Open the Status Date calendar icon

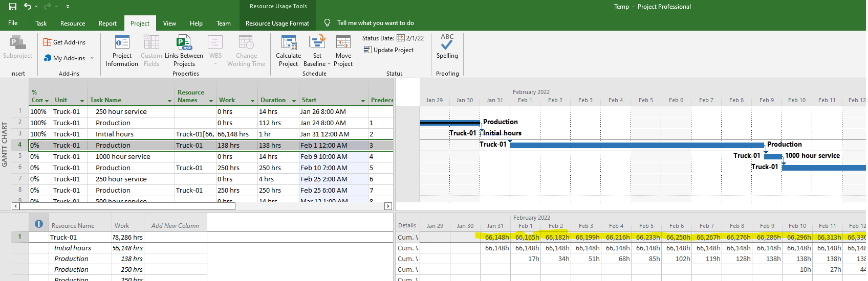click(x=401, y=38)
